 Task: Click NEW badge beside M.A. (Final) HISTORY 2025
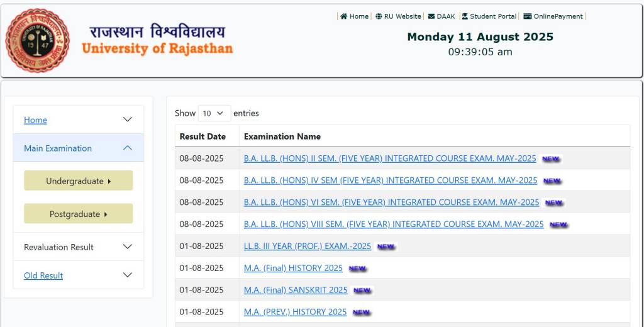point(357,269)
